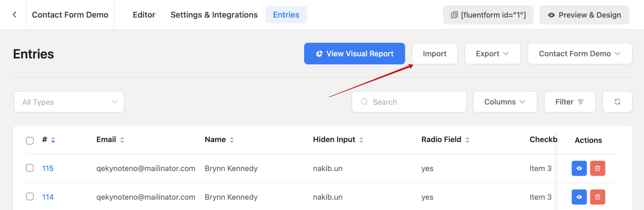Sort by the Name column arrows

tap(232, 140)
